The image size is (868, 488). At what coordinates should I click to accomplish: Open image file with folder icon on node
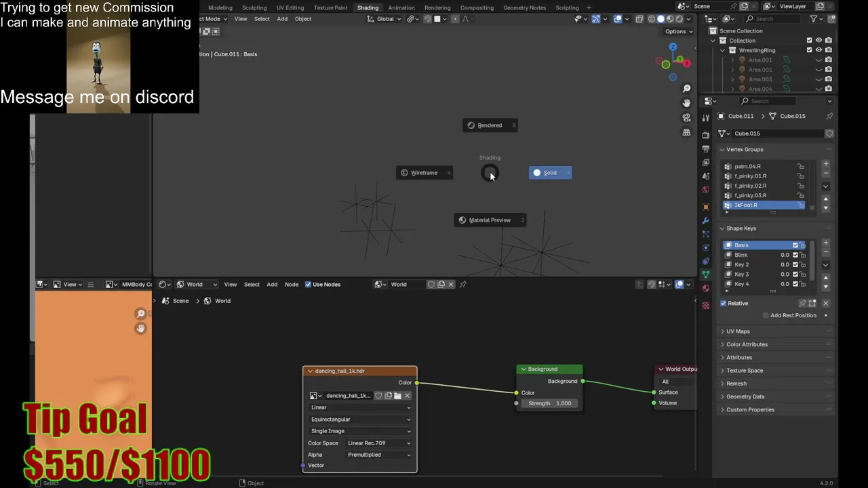click(397, 396)
